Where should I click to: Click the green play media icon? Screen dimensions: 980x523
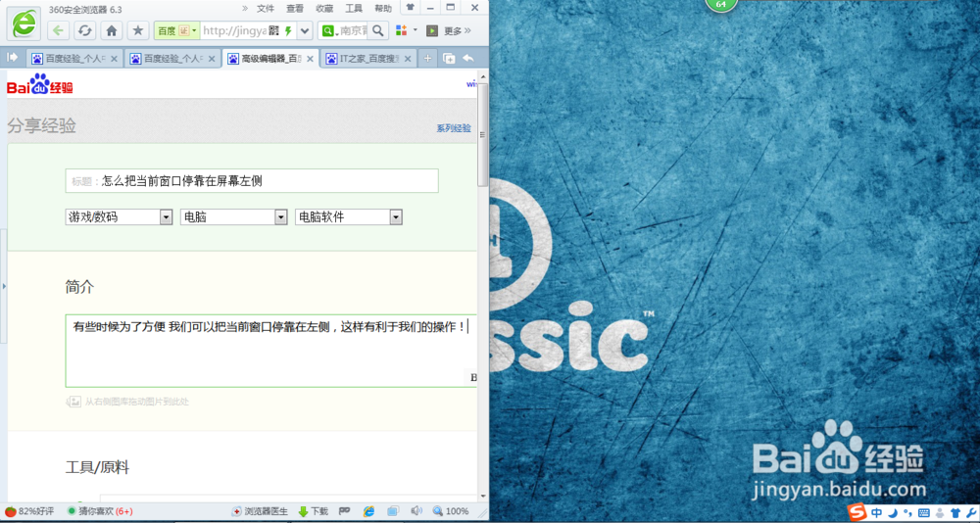(432, 30)
